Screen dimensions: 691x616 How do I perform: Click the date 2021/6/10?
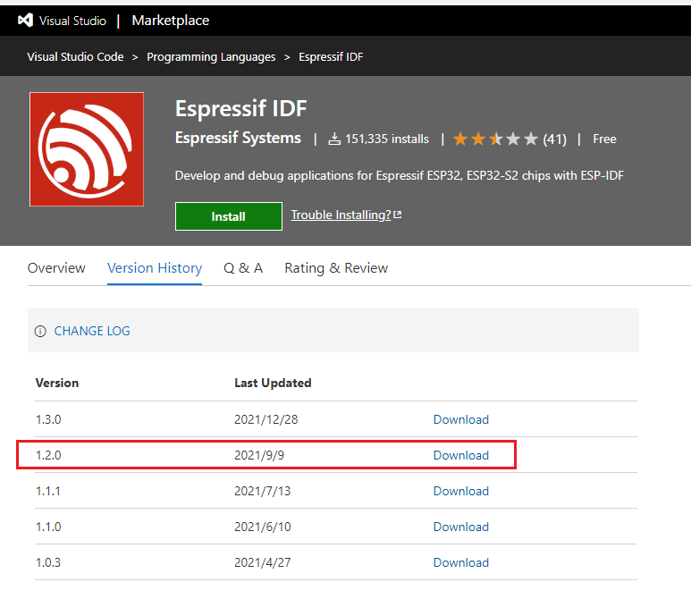pos(263,527)
